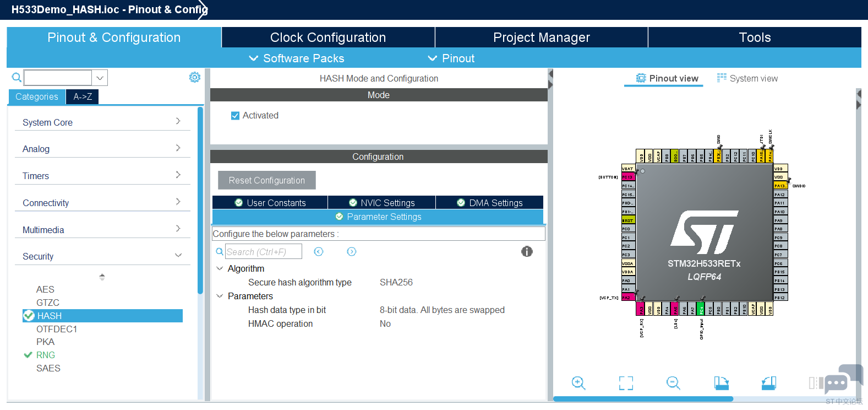Open the User Constants tab
Viewport: 868px width, 410px height.
click(x=270, y=203)
